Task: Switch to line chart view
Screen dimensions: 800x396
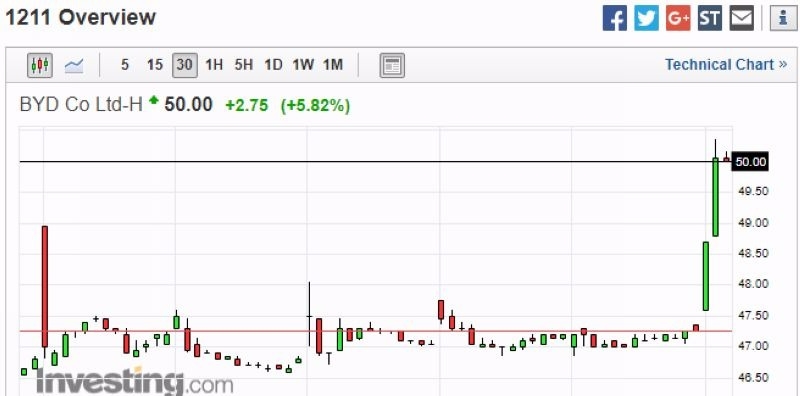Action: 74,65
